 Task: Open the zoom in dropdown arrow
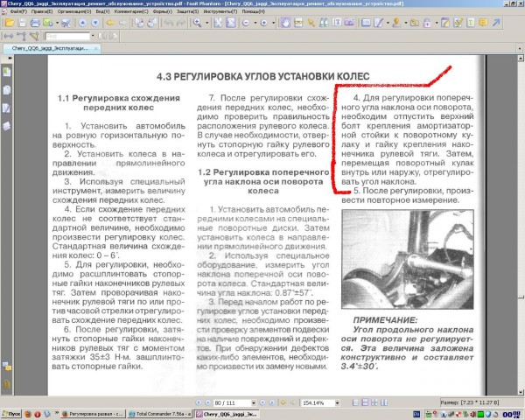tap(273, 23)
